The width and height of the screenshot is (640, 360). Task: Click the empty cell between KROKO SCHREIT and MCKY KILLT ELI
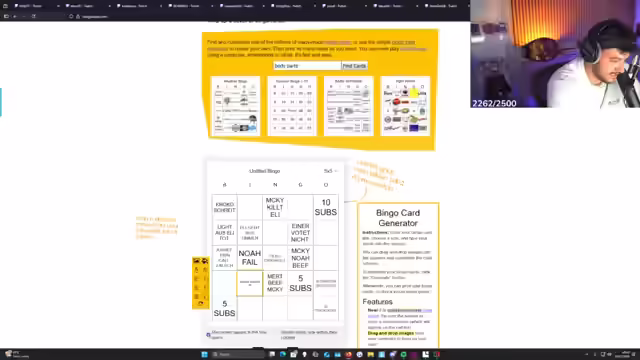[250, 207]
